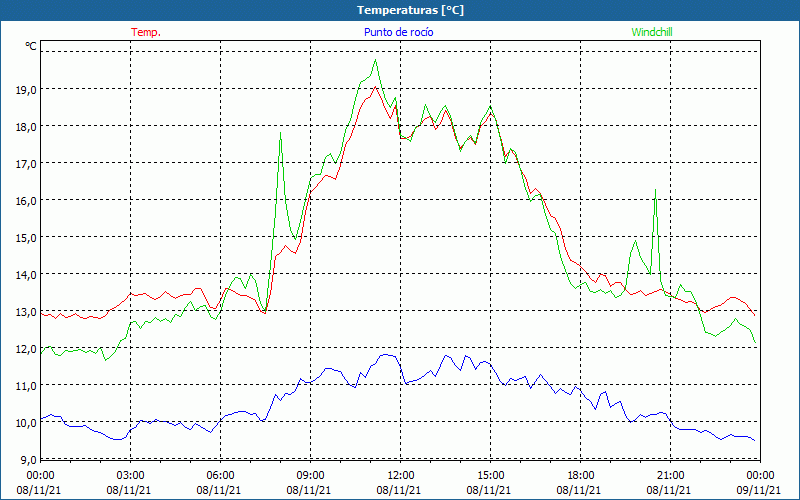Click the green windchill spike near 08:00
The height and width of the screenshot is (500, 800).
tap(280, 133)
